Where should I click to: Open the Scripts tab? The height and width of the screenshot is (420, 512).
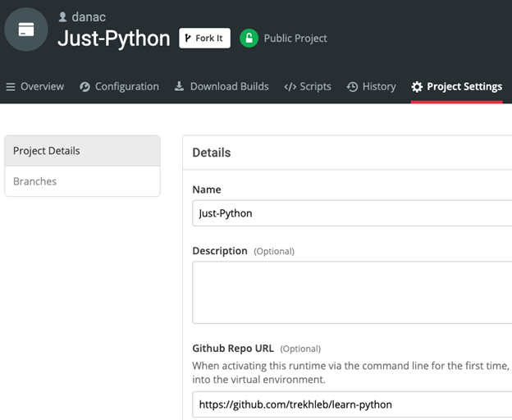[x=308, y=86]
